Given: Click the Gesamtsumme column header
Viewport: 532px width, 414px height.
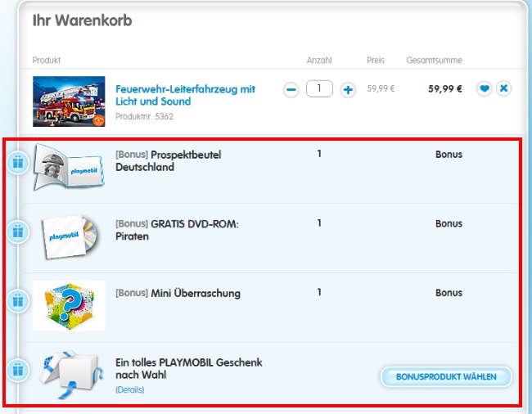Looking at the screenshot, I should point(435,60).
